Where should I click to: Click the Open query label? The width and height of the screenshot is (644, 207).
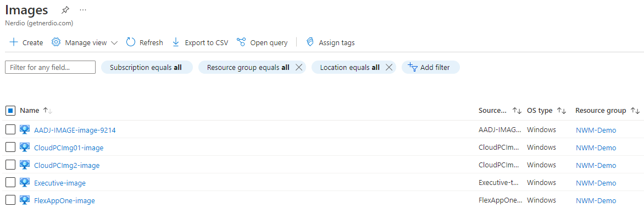click(269, 43)
